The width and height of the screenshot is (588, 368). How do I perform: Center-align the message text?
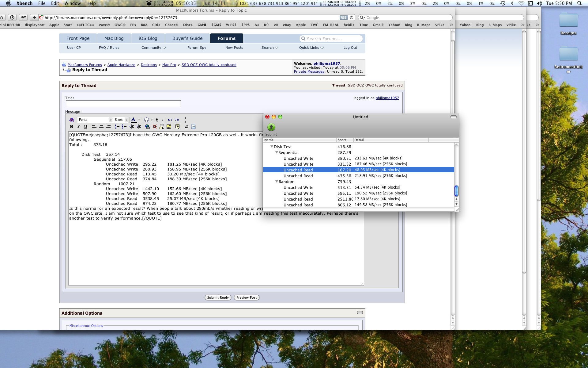pos(101,127)
